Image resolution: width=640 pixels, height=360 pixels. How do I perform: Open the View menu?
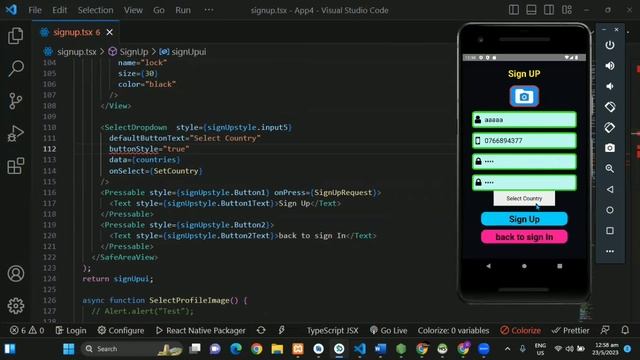(x=133, y=10)
